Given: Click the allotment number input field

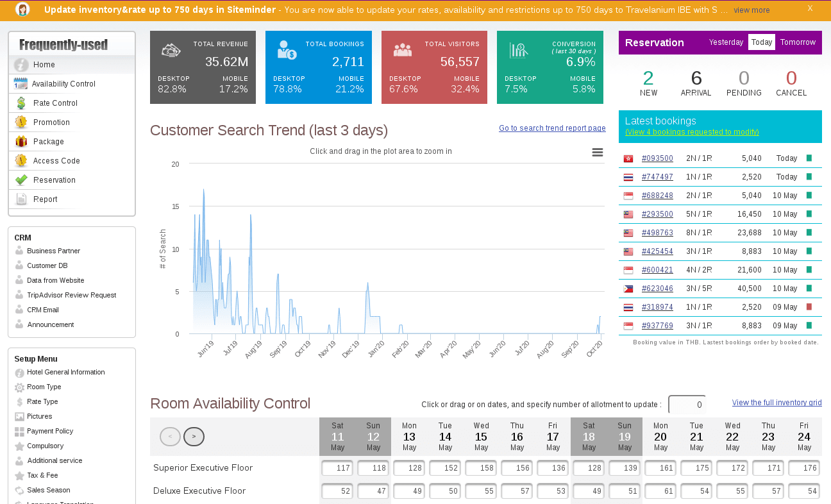Looking at the screenshot, I should point(687,405).
